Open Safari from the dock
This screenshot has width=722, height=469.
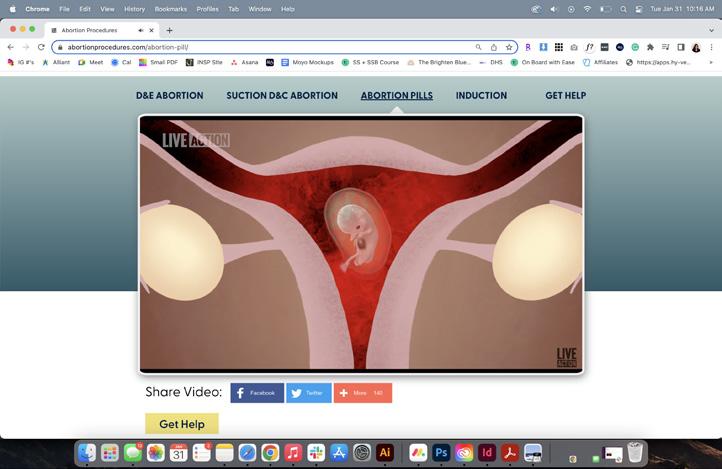pyautogui.click(x=247, y=453)
